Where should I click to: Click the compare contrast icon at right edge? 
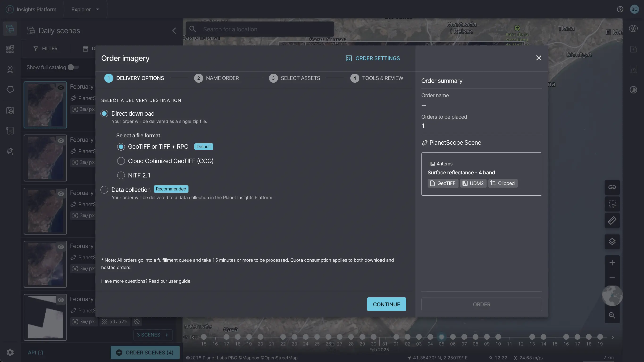(633, 90)
